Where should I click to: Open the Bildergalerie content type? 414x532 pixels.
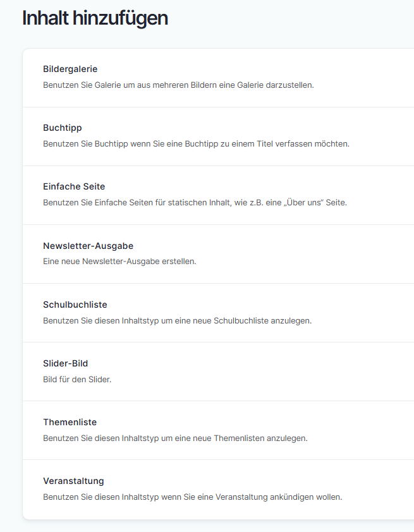[70, 69]
